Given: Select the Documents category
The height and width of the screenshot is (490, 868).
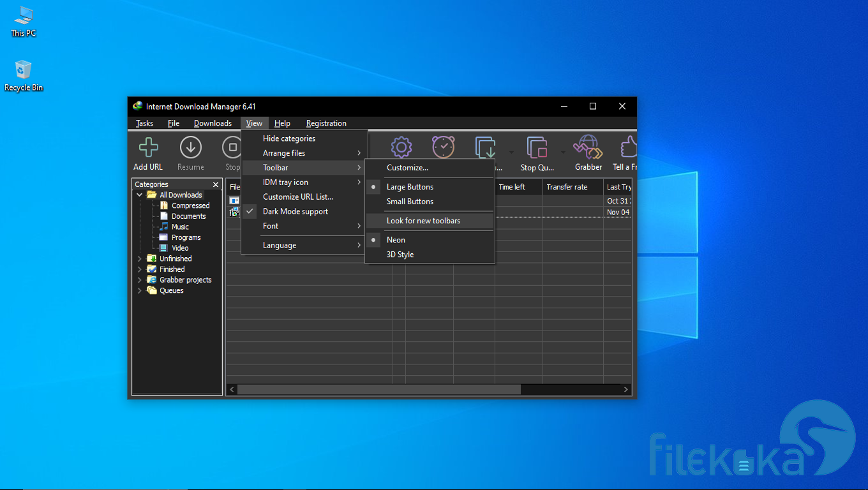Looking at the screenshot, I should 188,216.
